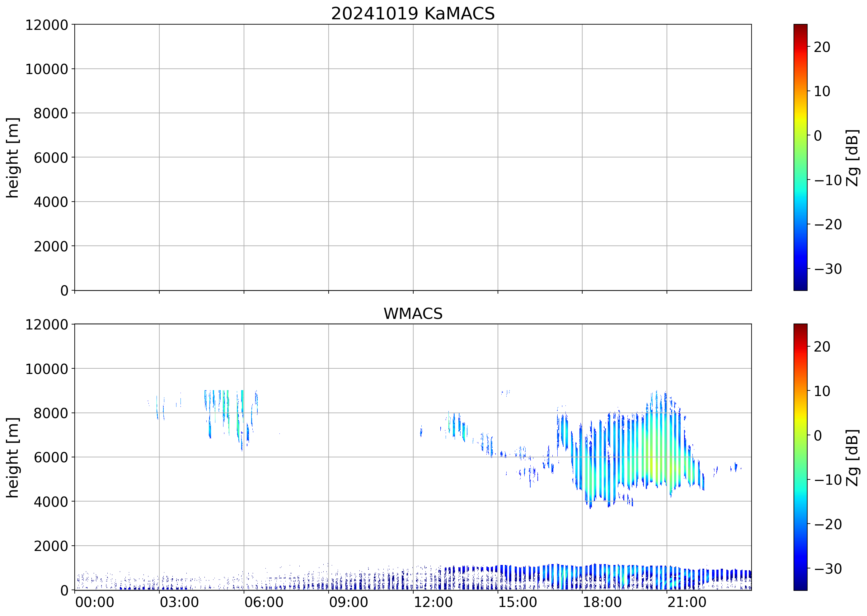Click the 20 label on the top colorbar
867x616 pixels.
point(822,47)
